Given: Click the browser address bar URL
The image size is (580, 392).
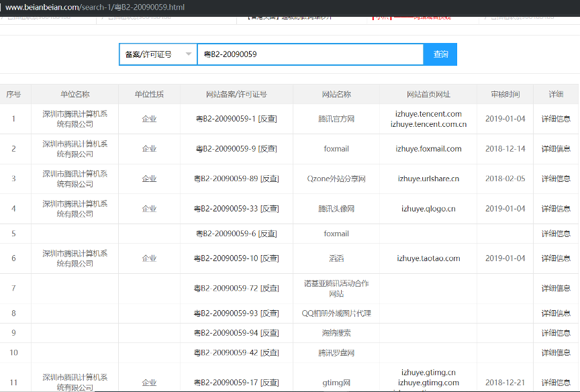Looking at the screenshot, I should tap(95, 7).
